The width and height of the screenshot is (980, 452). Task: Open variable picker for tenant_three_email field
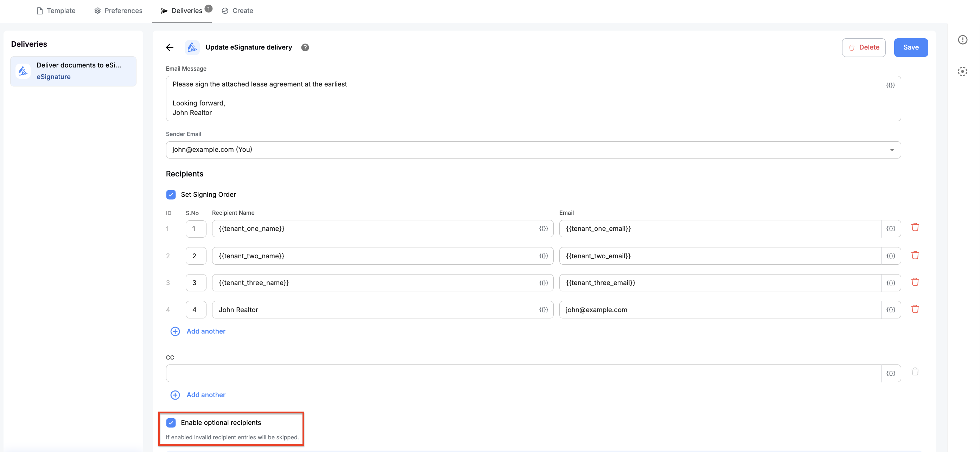click(x=891, y=283)
